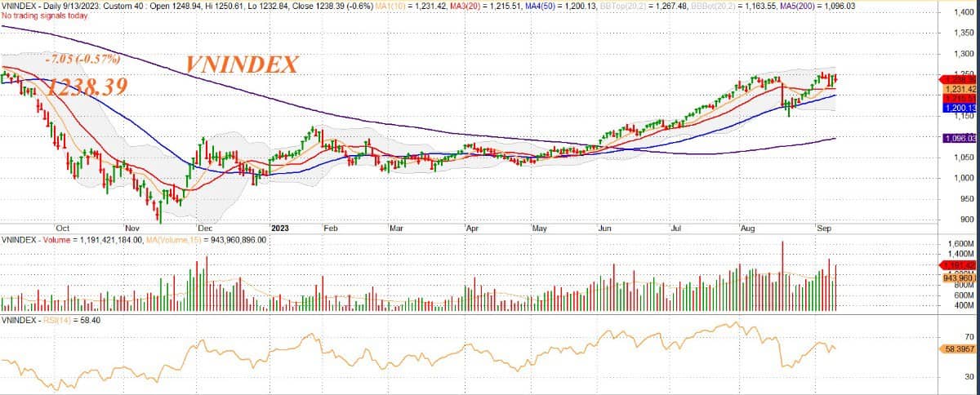Click the Jul label on time axis

[x=677, y=229]
